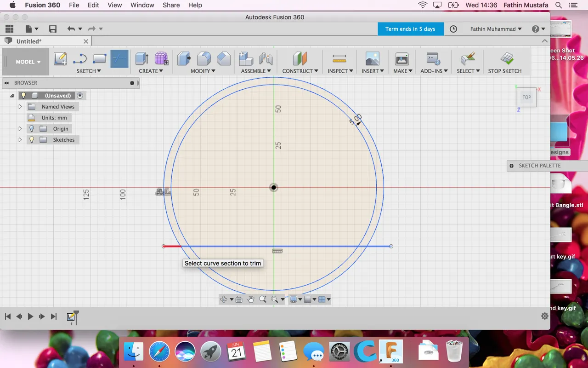Open the SKETCH dropdown menu
The width and height of the screenshot is (588, 368).
click(89, 71)
